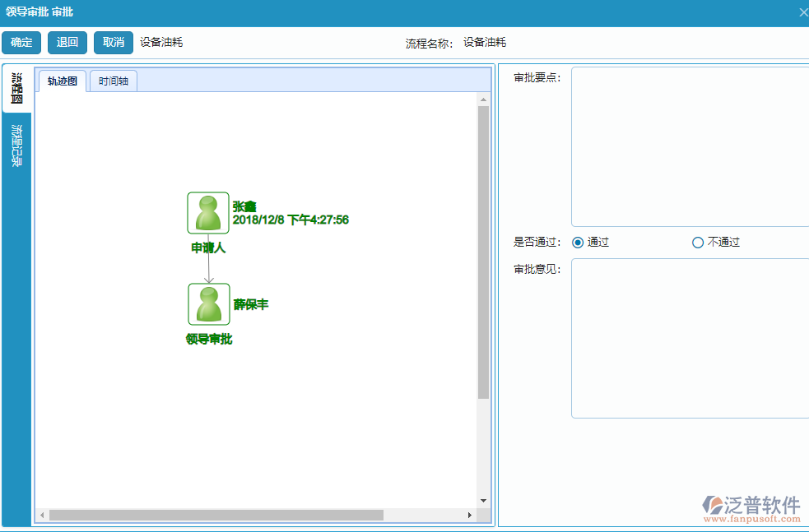Screen dimensions: 809x532
Task: Click the 薛保丰 approver avatar icon
Action: point(207,303)
